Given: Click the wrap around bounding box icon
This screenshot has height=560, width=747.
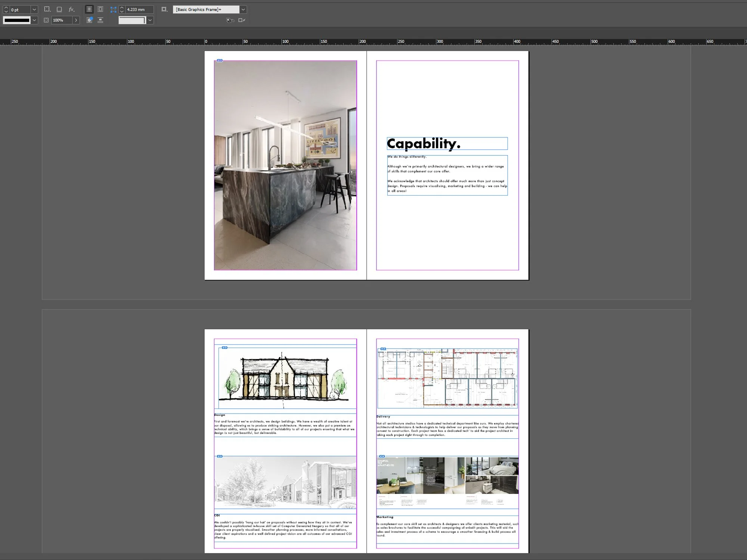Looking at the screenshot, I should pyautogui.click(x=100, y=9).
